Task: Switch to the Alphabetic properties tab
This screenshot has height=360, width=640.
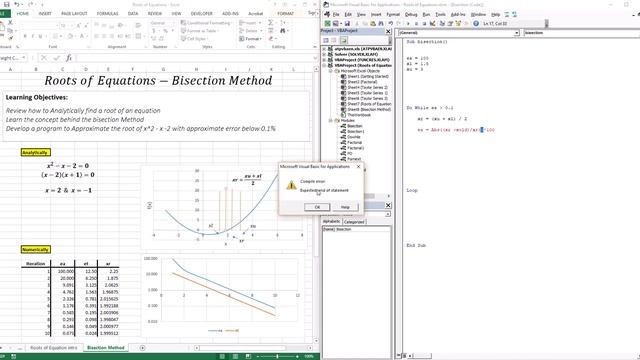Action: [x=331, y=222]
